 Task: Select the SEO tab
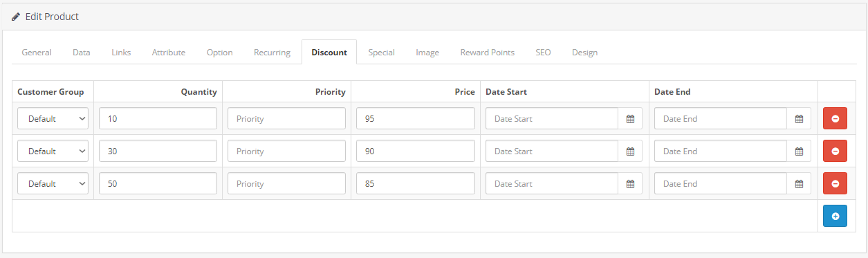click(x=543, y=52)
